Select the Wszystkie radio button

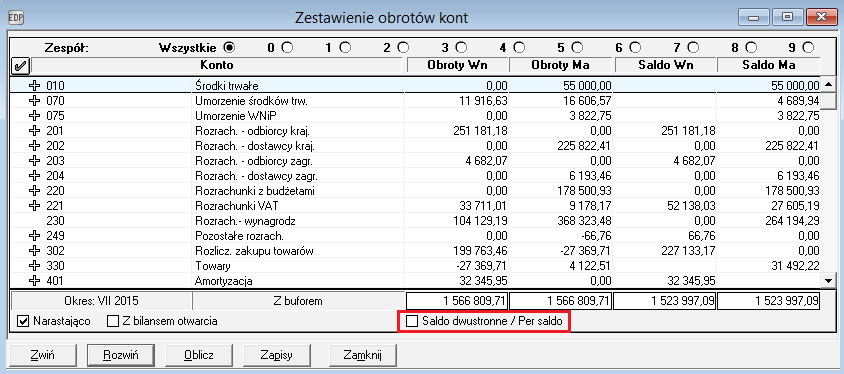[230, 48]
